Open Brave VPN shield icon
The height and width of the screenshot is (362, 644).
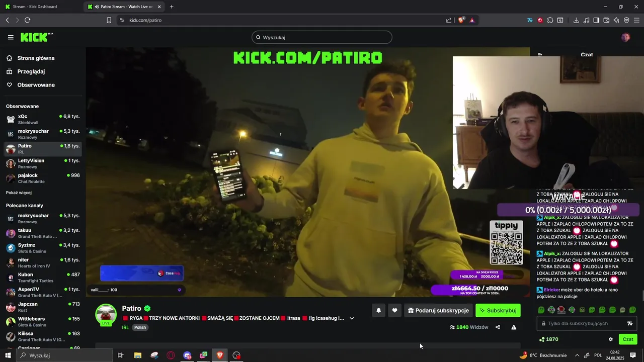click(626, 20)
